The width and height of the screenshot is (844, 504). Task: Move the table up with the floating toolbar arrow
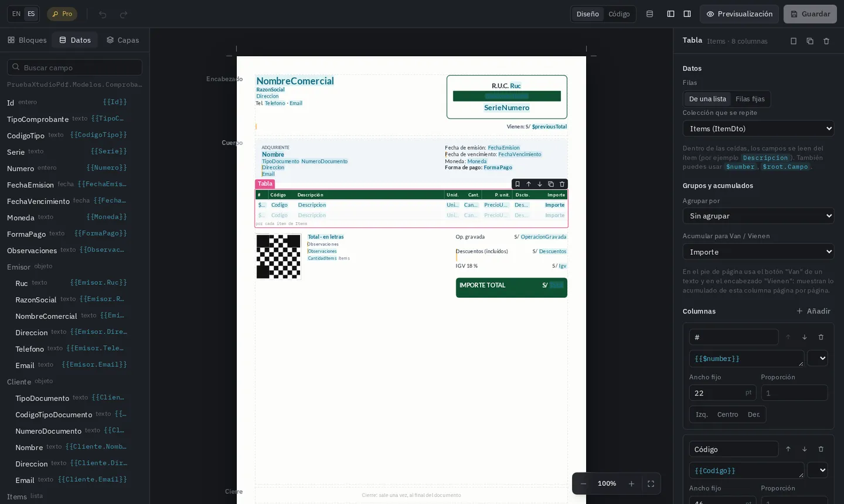[x=528, y=184]
